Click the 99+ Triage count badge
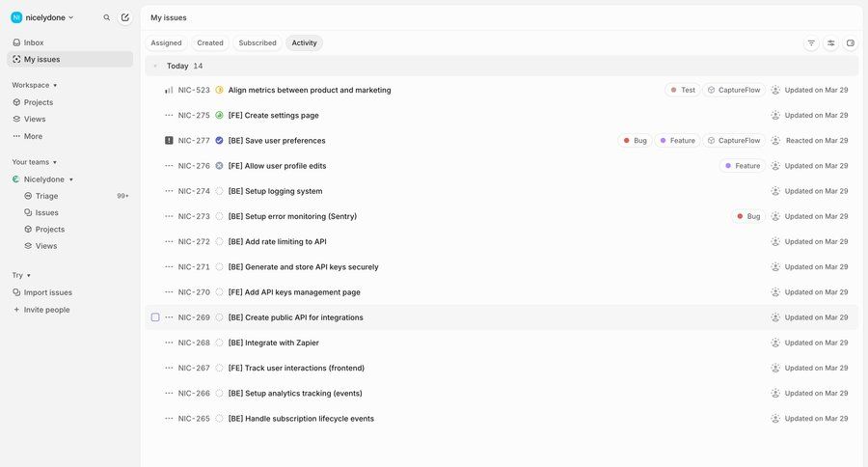Image resolution: width=868 pixels, height=467 pixels. (122, 196)
